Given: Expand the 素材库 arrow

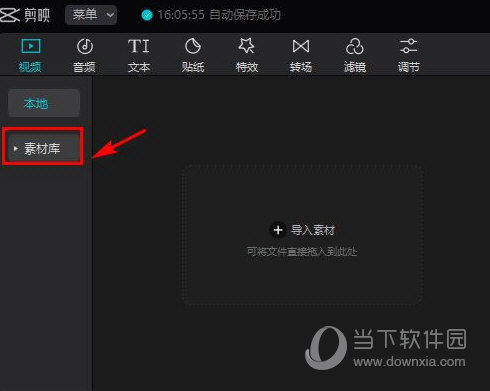Looking at the screenshot, I should (15, 148).
